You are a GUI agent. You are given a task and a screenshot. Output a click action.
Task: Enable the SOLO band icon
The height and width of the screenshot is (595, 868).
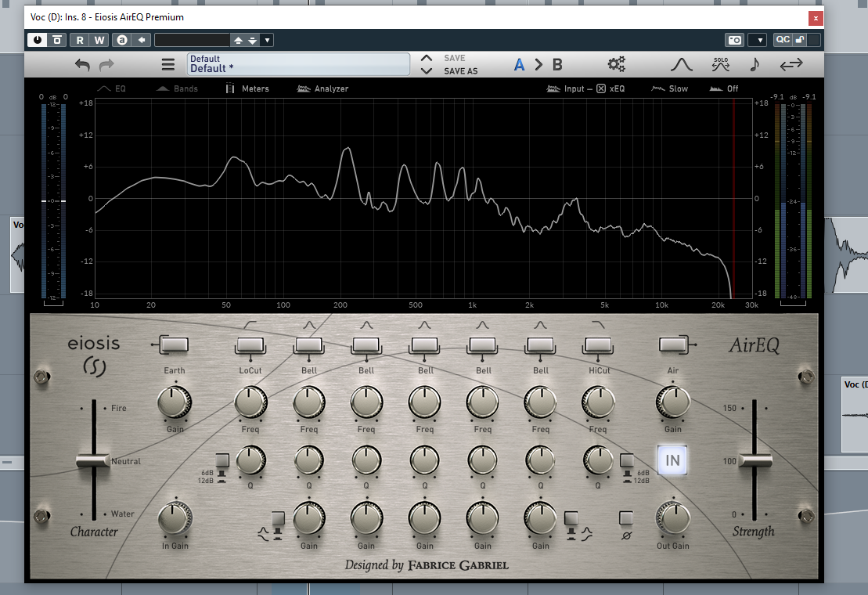721,64
